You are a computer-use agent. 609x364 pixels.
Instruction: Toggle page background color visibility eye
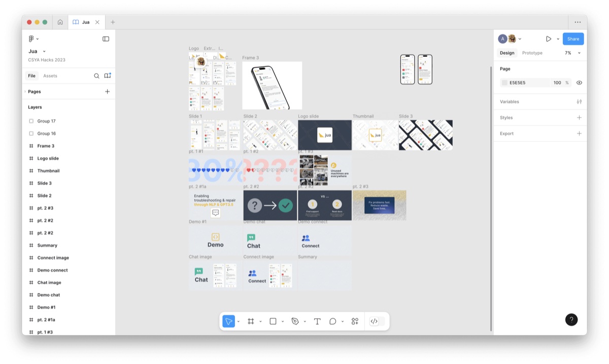[x=579, y=83]
